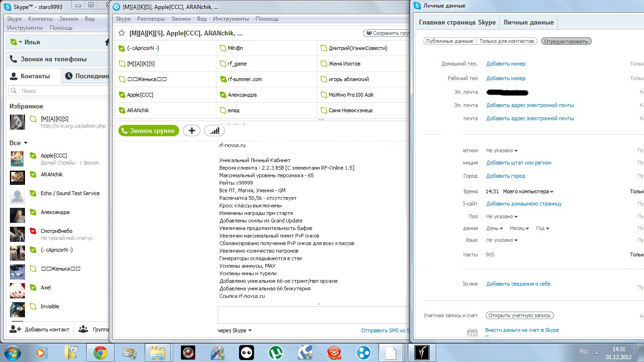Viewport: 644px width, 362px height.
Task: Open uTorrent from the taskbar
Action: [275, 353]
